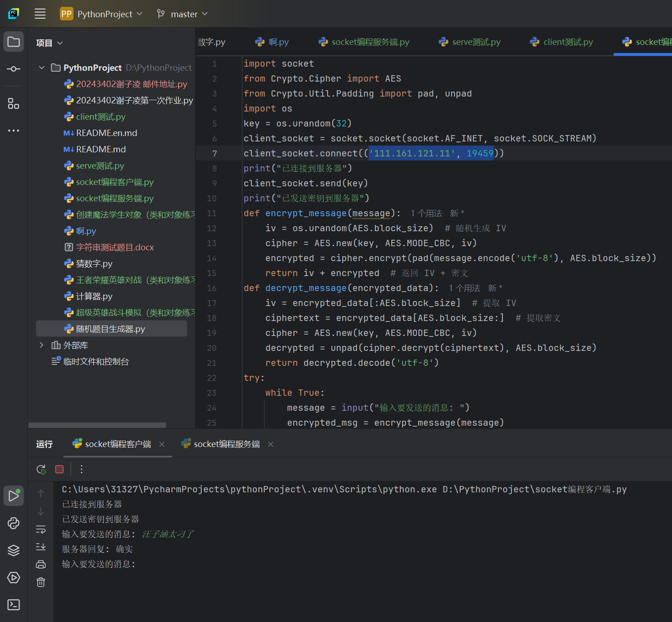
Task: Open 超级英雄战斗模拟 file in tree
Action: coord(129,312)
